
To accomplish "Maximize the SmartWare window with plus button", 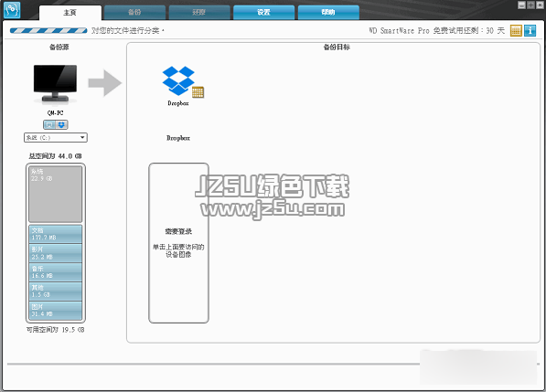I will [530, 5].
